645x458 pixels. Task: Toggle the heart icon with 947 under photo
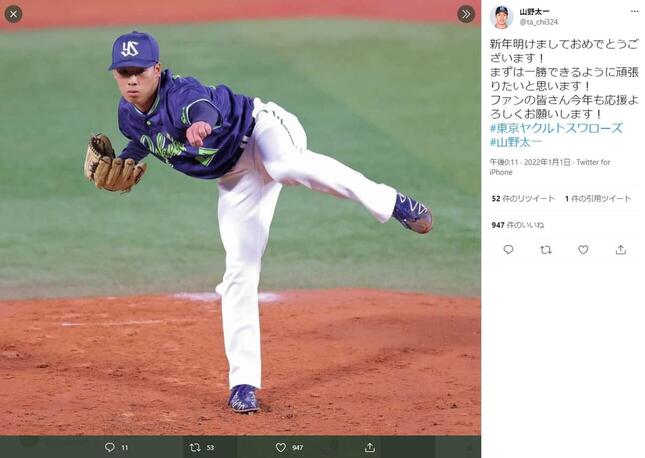pyautogui.click(x=281, y=447)
